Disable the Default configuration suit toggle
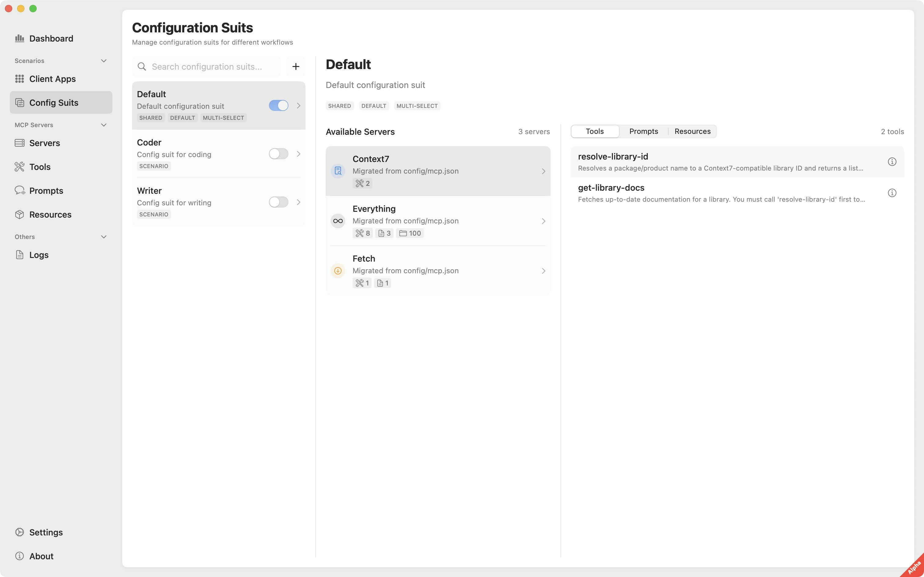The height and width of the screenshot is (577, 924). pyautogui.click(x=278, y=105)
